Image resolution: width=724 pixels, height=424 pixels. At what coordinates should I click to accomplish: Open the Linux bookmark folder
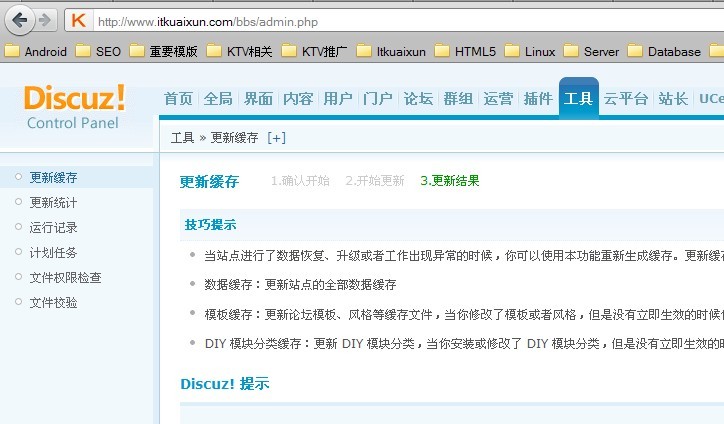530,51
